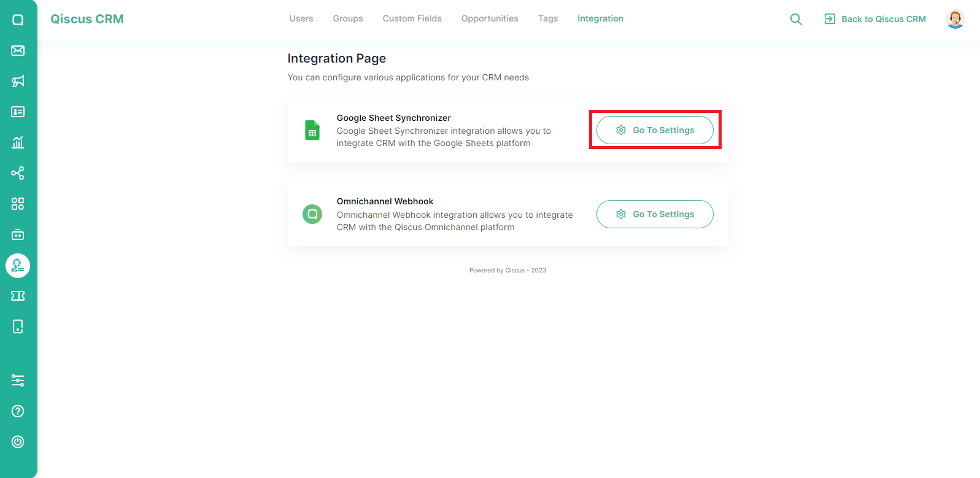Click the Google Sheet Synchronizer title
The width and height of the screenshot is (980, 478).
394,118
